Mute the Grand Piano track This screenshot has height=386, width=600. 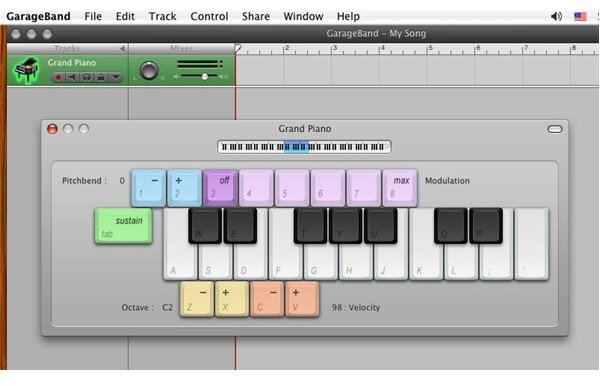point(72,78)
